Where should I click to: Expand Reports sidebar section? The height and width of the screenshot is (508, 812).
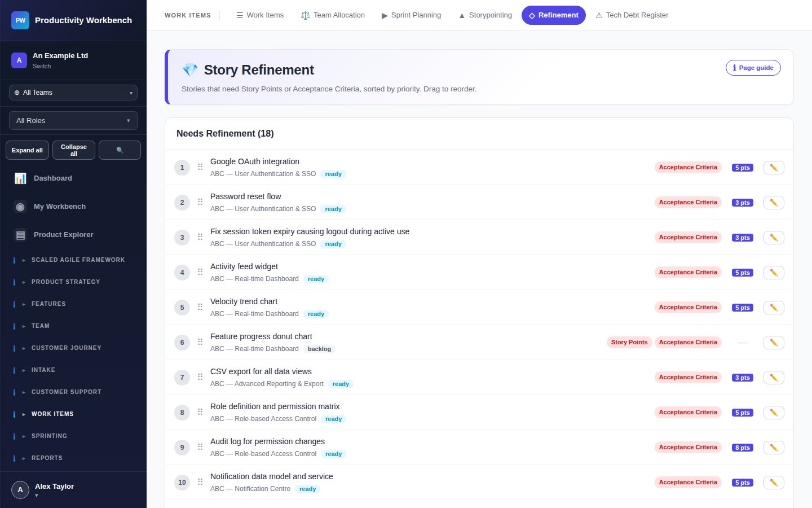click(73, 458)
